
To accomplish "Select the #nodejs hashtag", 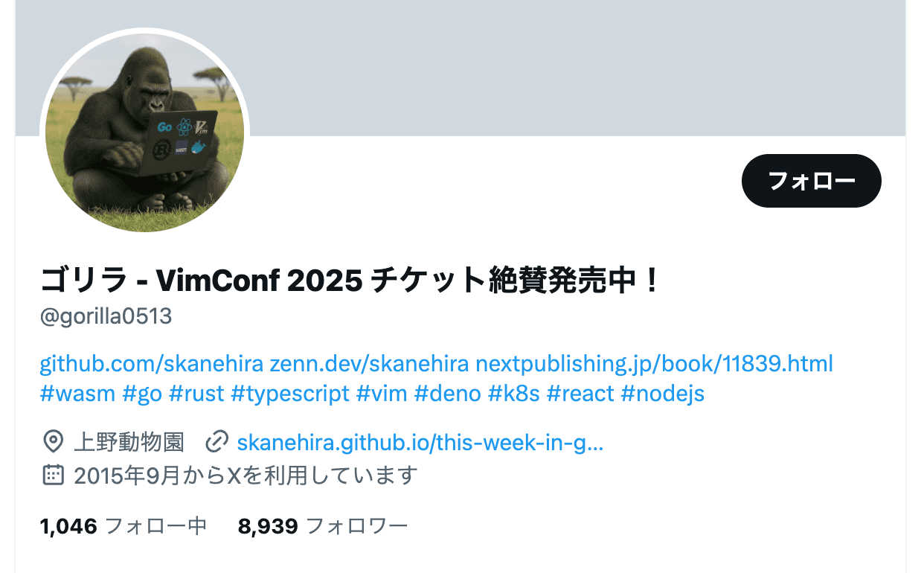I will coord(662,394).
